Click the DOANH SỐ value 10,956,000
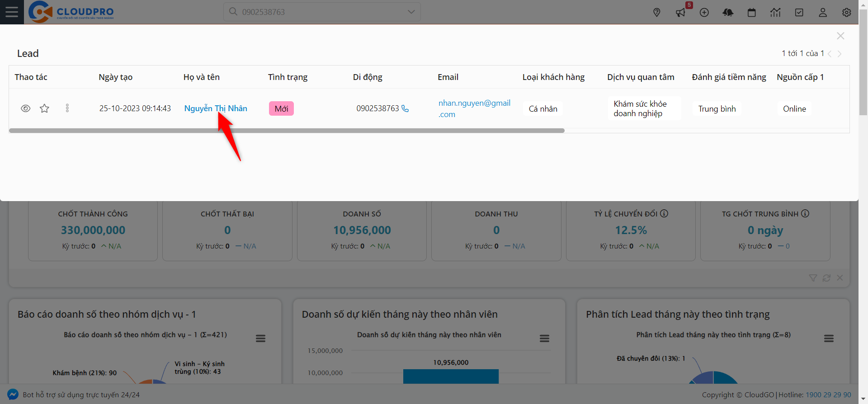The image size is (868, 404). click(x=362, y=230)
